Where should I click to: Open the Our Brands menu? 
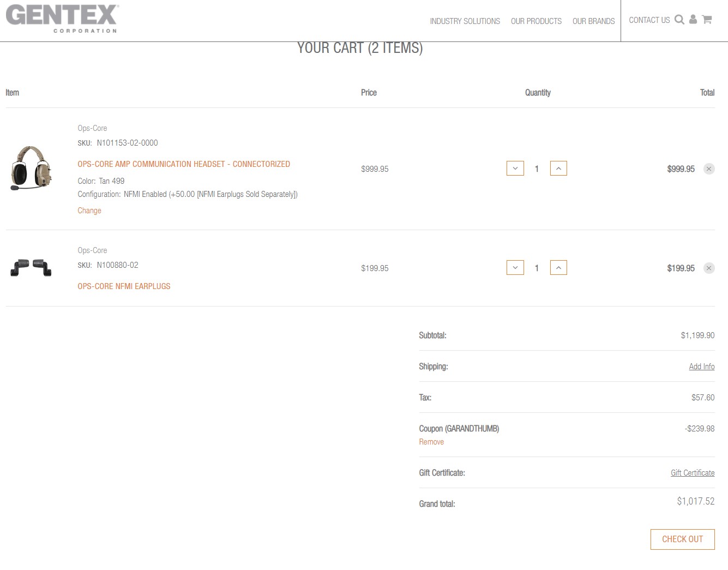click(x=593, y=21)
